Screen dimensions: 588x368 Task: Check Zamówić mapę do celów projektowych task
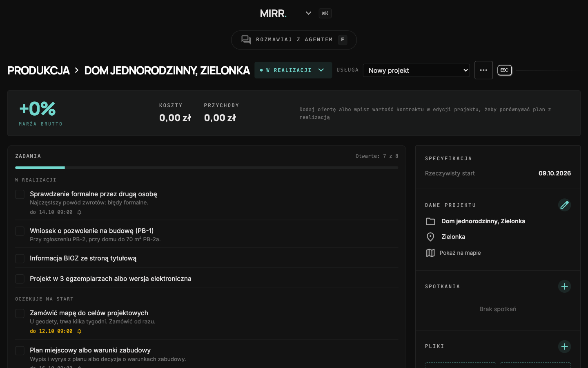[x=20, y=313]
